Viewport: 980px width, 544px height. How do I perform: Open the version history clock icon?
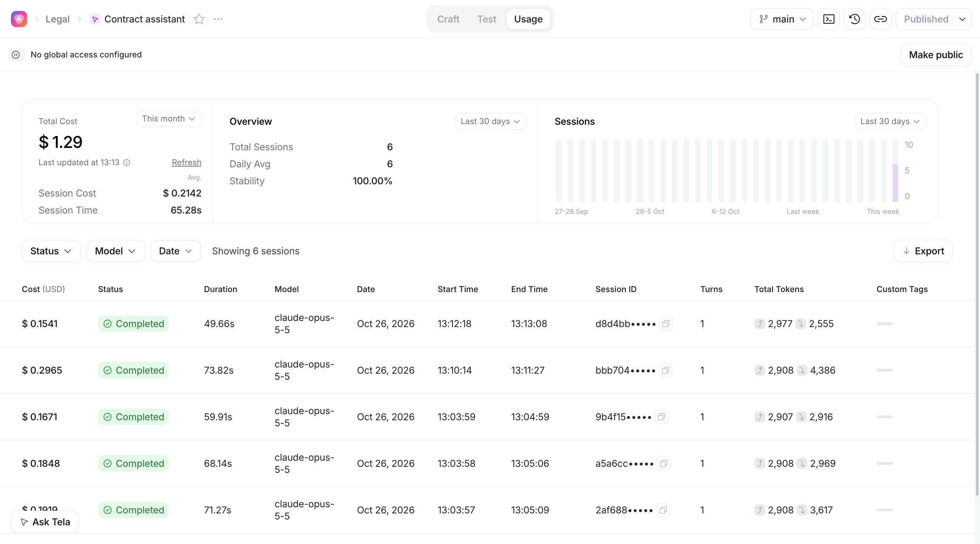(854, 19)
